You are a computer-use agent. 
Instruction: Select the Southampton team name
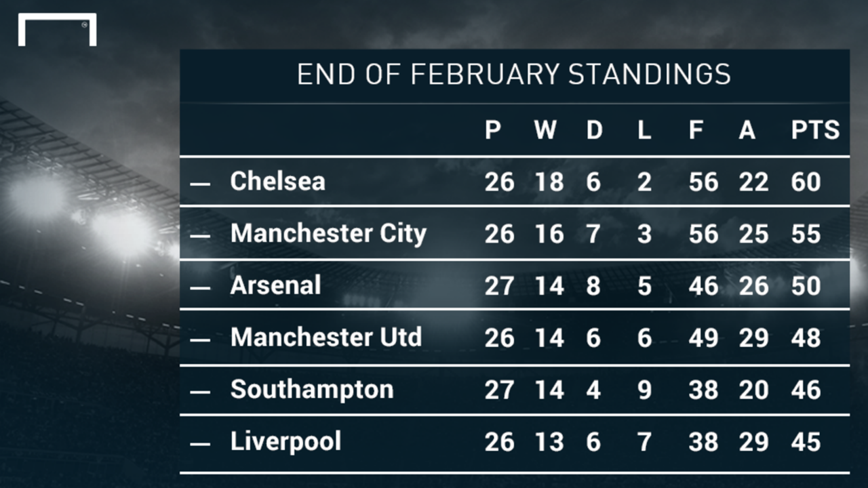tap(312, 390)
